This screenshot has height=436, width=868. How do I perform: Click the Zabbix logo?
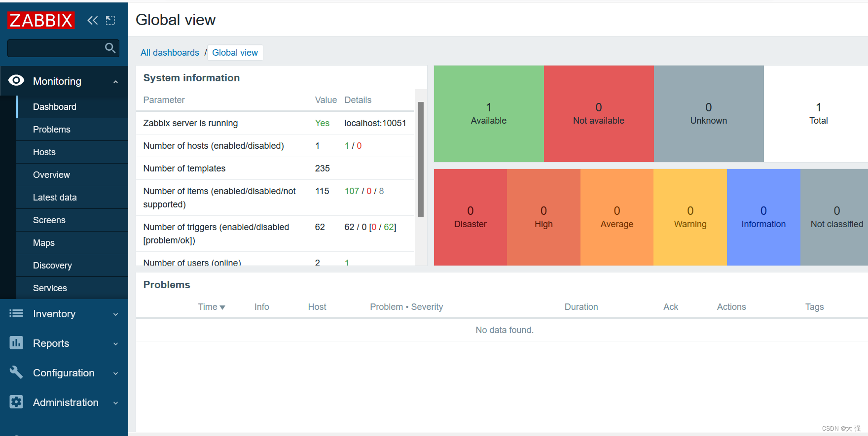41,20
